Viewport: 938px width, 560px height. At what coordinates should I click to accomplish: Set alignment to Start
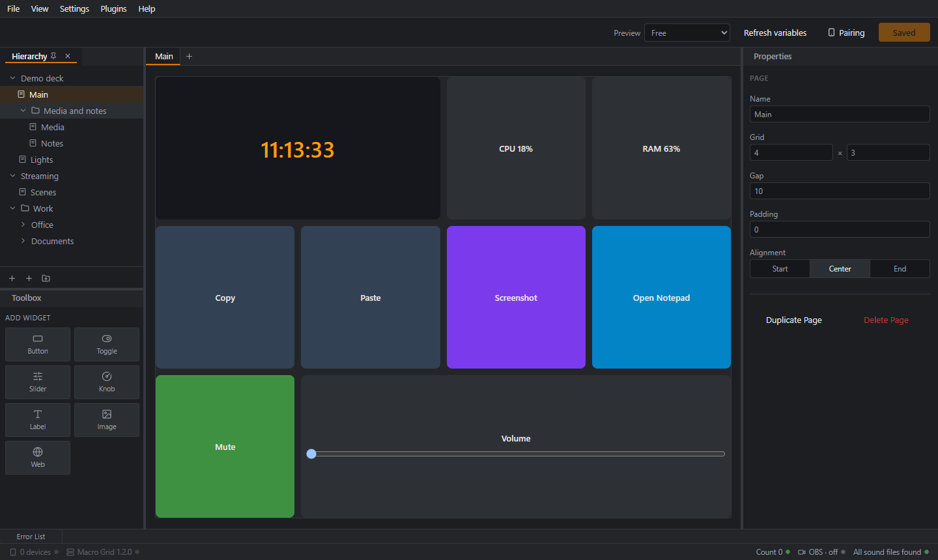click(780, 269)
